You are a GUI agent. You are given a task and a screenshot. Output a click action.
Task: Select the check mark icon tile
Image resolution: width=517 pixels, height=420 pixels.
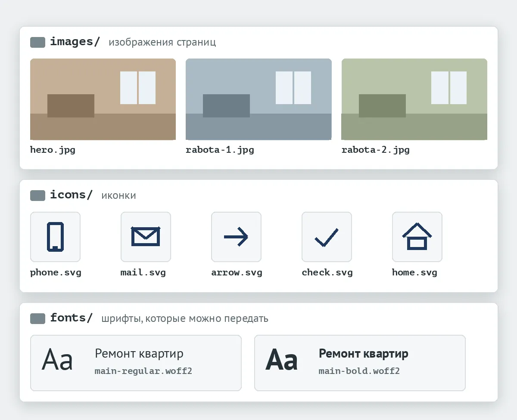tap(327, 237)
